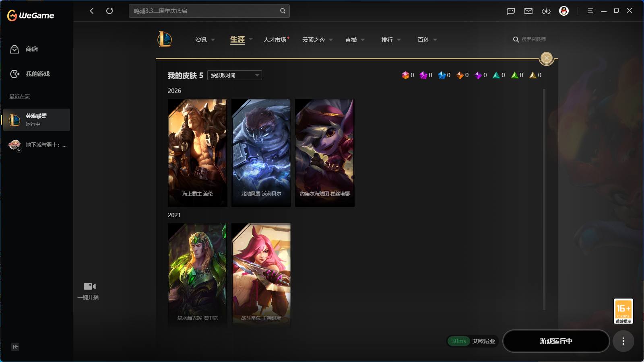
Task: Click the blue pentagon gem icon
Action: (x=442, y=75)
